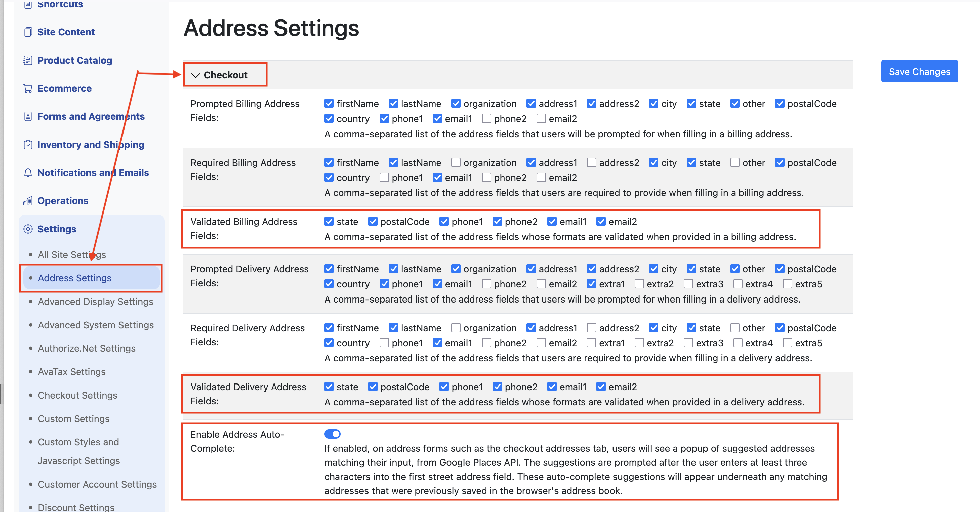Uncheck state in Validated Billing Address Fields
Viewport: 980px width, 512px height.
[x=329, y=222]
